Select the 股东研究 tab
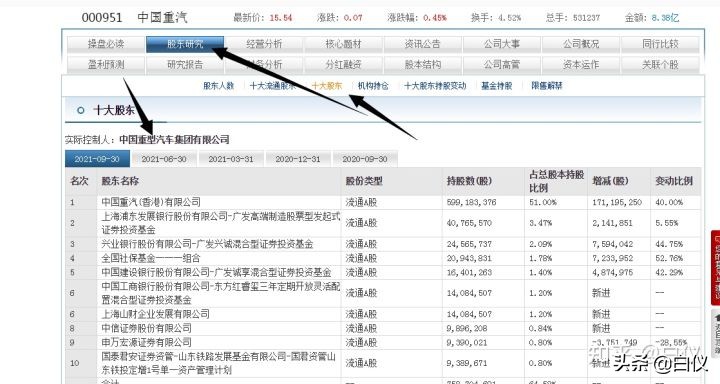This screenshot has width=720, height=384. (185, 44)
